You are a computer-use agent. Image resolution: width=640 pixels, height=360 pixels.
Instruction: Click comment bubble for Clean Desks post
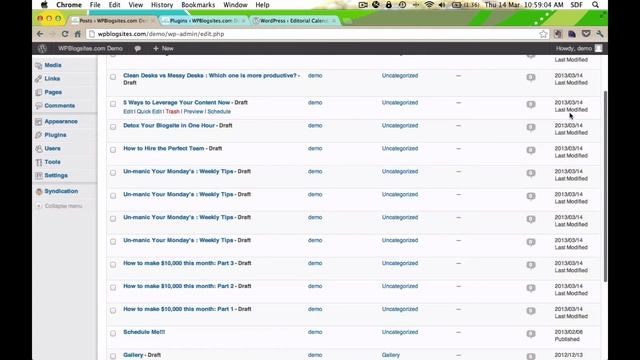click(x=531, y=77)
